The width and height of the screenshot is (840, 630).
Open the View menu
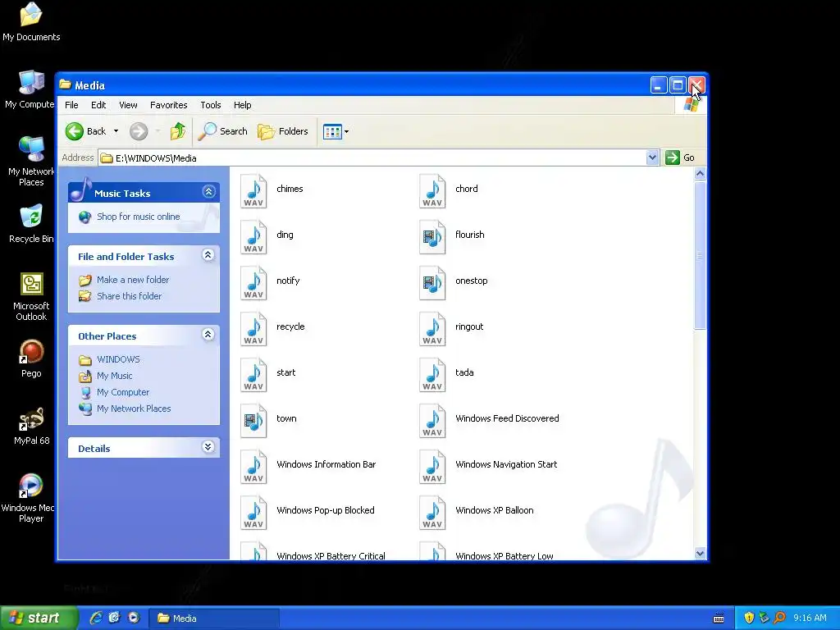tap(128, 105)
